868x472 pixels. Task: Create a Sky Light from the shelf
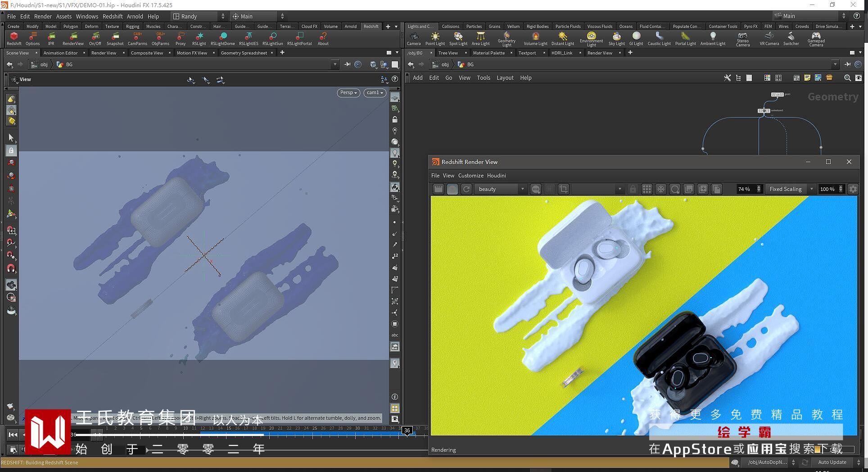[617, 39]
